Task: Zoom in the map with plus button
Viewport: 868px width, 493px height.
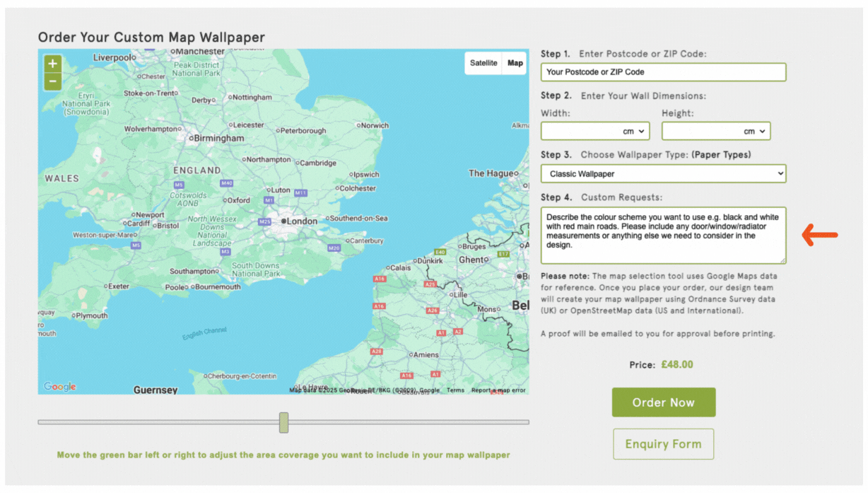Action: pos(53,64)
